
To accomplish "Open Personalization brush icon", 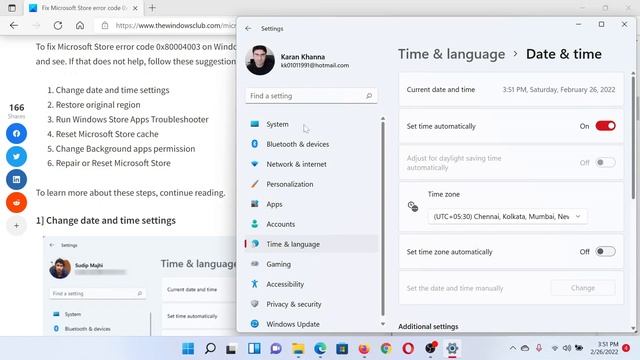I will click(x=255, y=184).
